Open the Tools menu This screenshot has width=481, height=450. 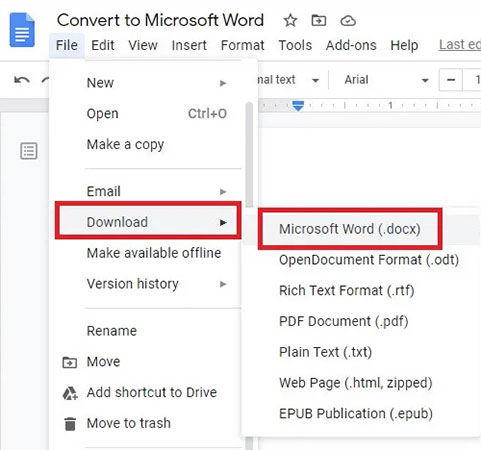coord(295,45)
